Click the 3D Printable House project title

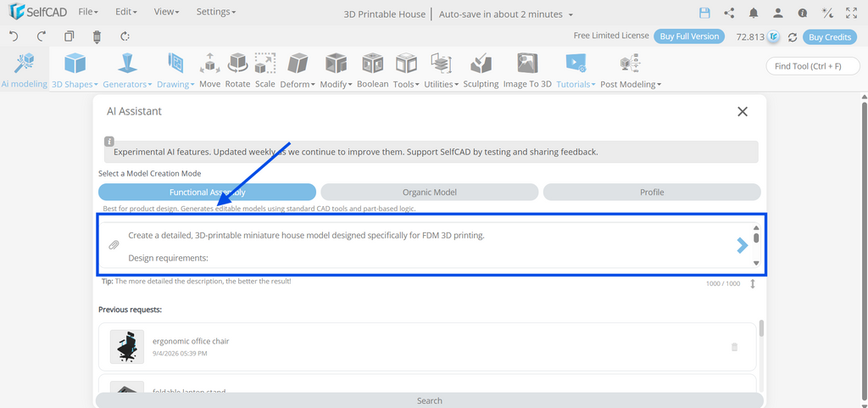click(384, 14)
